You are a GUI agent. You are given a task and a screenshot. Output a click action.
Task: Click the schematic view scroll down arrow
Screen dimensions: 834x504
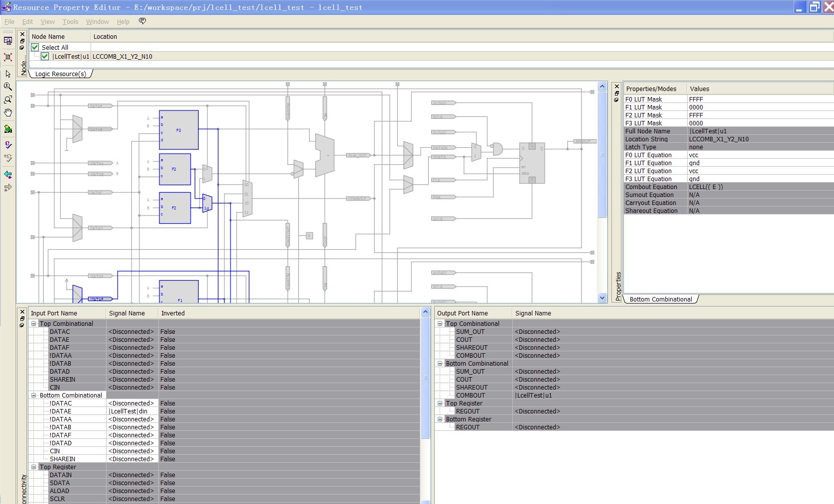602,298
